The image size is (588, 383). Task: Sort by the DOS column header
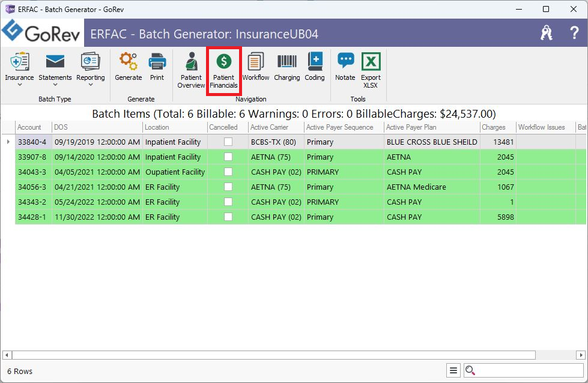point(97,127)
